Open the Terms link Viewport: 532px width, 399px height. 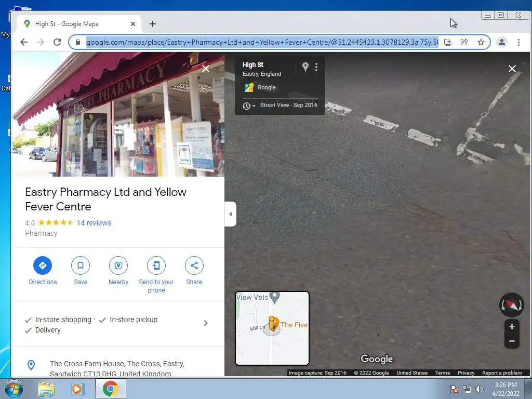[x=443, y=373]
